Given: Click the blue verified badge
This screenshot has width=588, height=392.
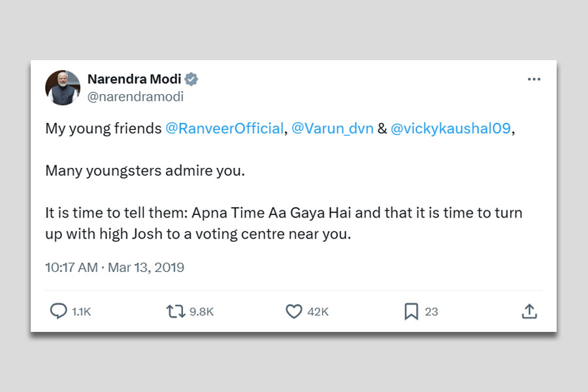Looking at the screenshot, I should 191,80.
